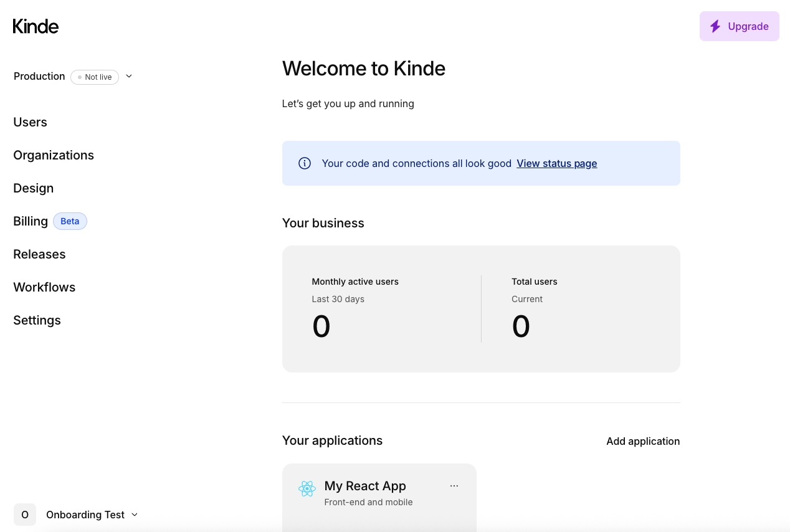Expand the Production environment chevron
Viewport: 790px width, 532px height.
129,77
